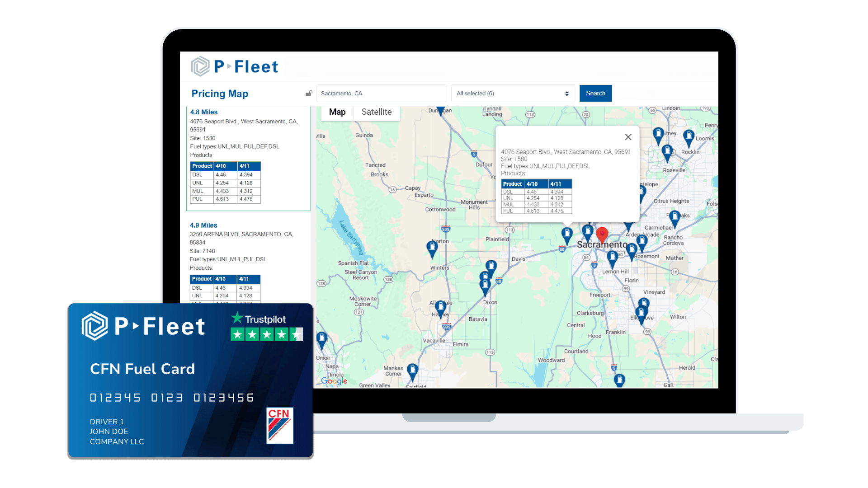The width and height of the screenshot is (868, 488).
Task: Switch to Satellite map view
Action: click(376, 112)
